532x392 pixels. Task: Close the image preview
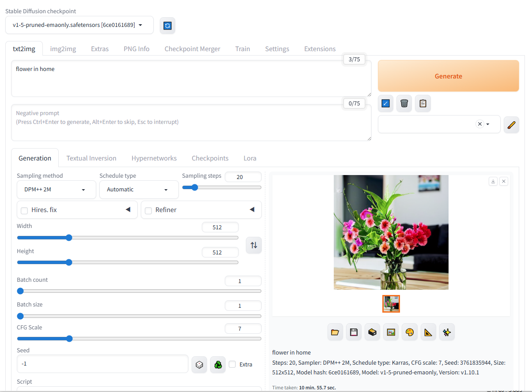(504, 181)
